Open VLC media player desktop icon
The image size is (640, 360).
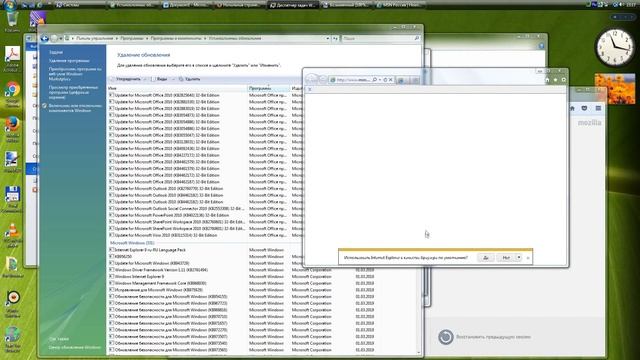click(x=12, y=235)
